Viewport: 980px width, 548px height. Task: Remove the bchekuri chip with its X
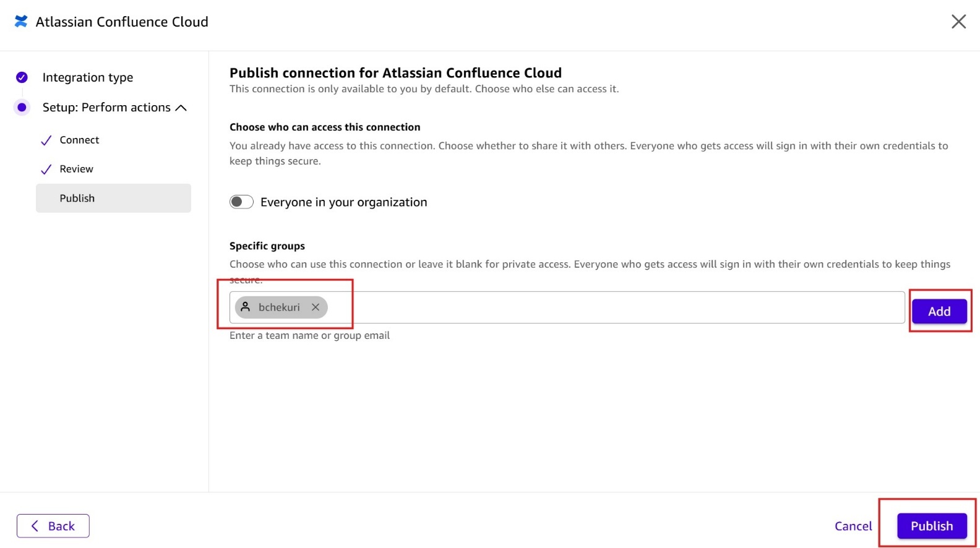tap(316, 307)
